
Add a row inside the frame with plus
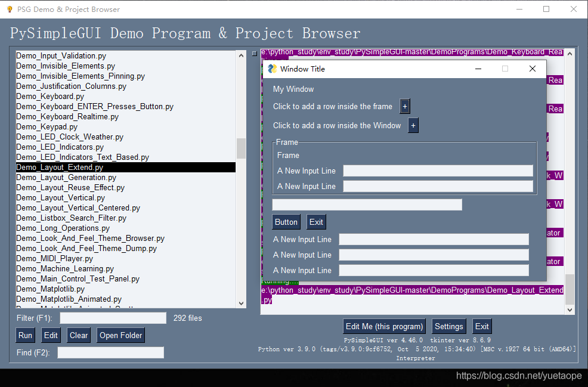pyautogui.click(x=405, y=106)
